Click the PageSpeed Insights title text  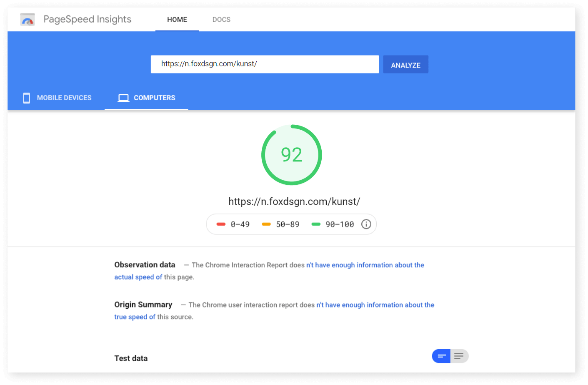coord(87,19)
